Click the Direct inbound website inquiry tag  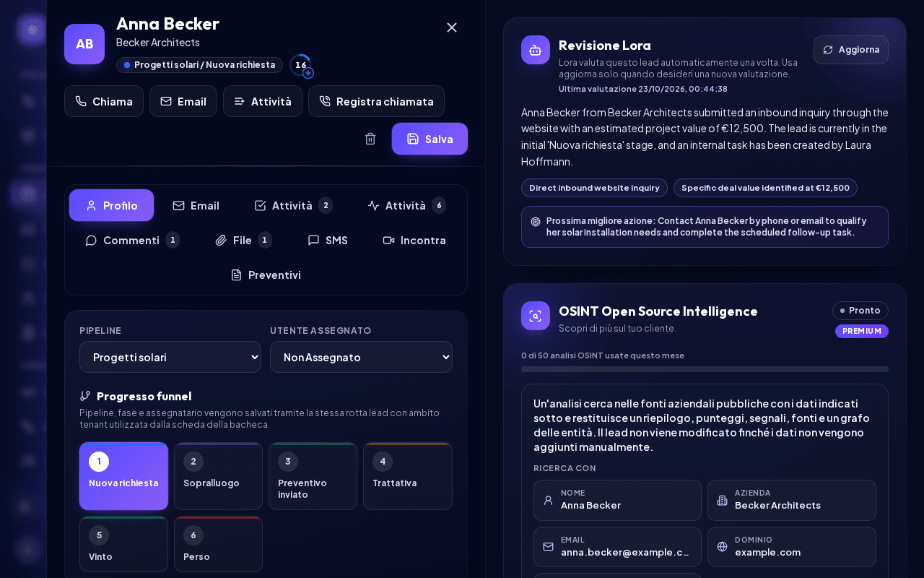[594, 188]
